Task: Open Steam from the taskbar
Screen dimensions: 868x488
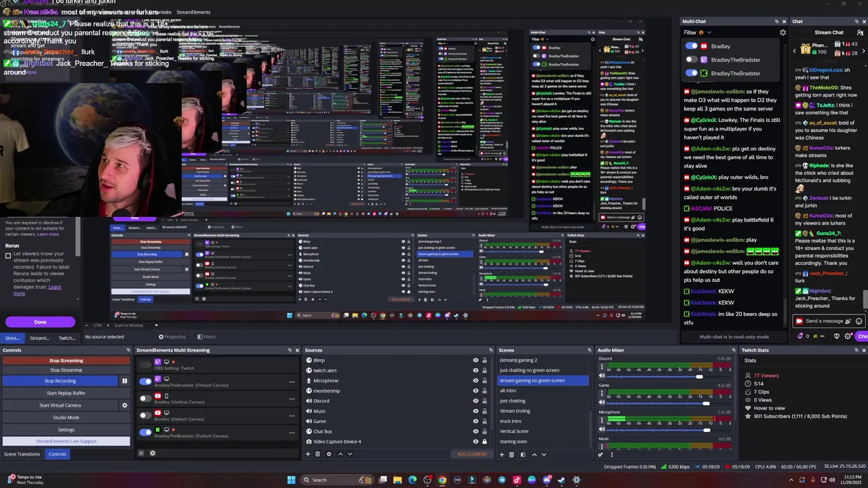Action: pos(561,480)
